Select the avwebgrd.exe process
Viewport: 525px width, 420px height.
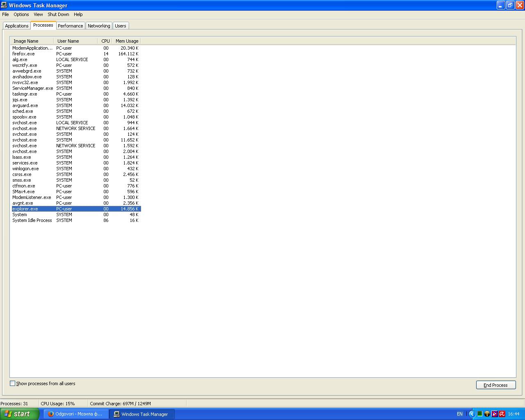tap(76, 71)
